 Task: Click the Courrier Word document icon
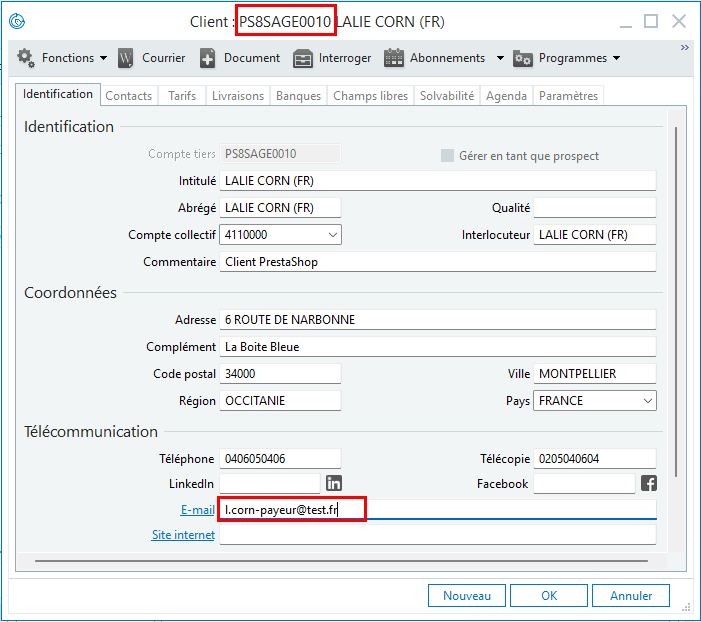[x=126, y=58]
